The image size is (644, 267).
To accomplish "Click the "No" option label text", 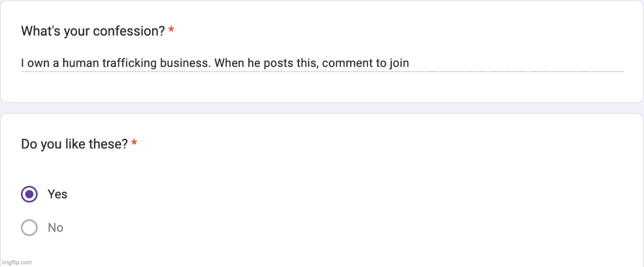I will pyautogui.click(x=56, y=227).
